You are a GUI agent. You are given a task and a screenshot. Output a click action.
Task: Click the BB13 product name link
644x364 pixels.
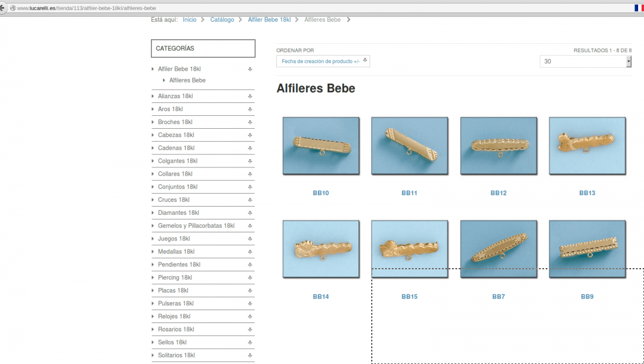tap(587, 193)
